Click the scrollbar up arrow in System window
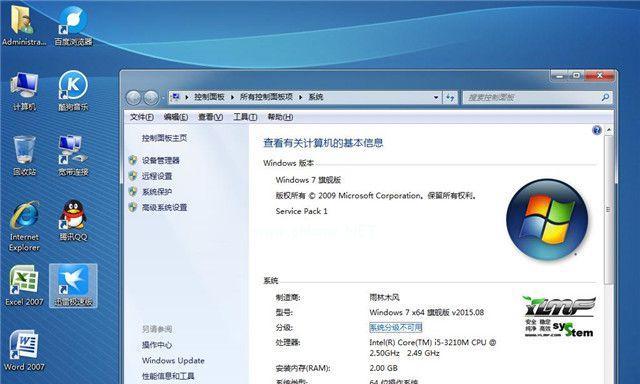Viewport: 640px width, 384px height. 609,130
